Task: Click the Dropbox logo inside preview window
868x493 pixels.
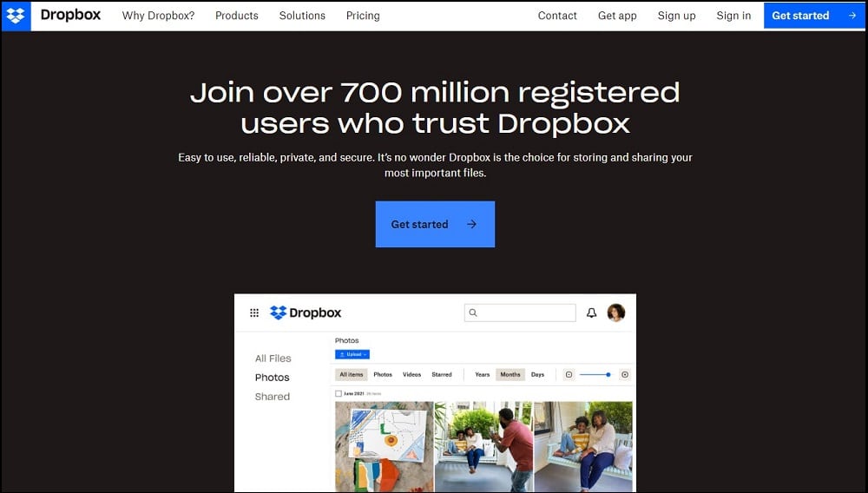Action: click(305, 312)
